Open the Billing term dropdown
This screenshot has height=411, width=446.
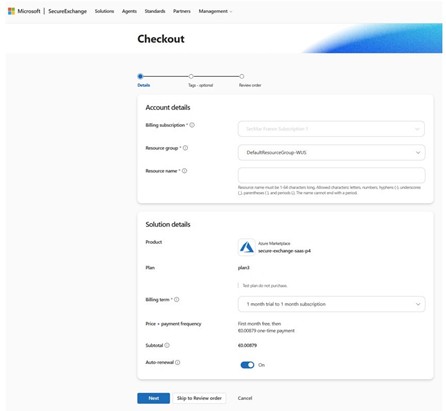[331, 304]
